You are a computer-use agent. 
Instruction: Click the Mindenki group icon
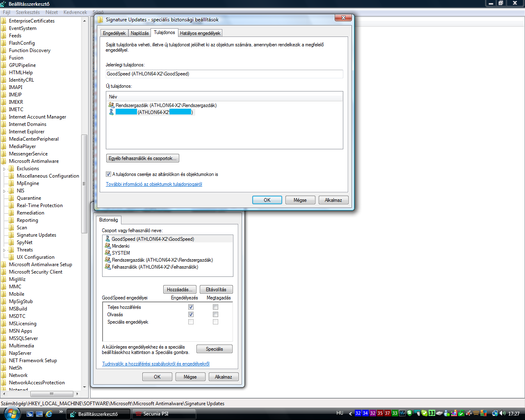107,246
